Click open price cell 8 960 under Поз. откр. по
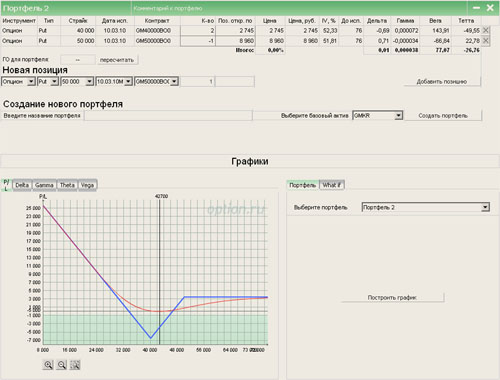This screenshot has width=500, height=380. click(236, 41)
